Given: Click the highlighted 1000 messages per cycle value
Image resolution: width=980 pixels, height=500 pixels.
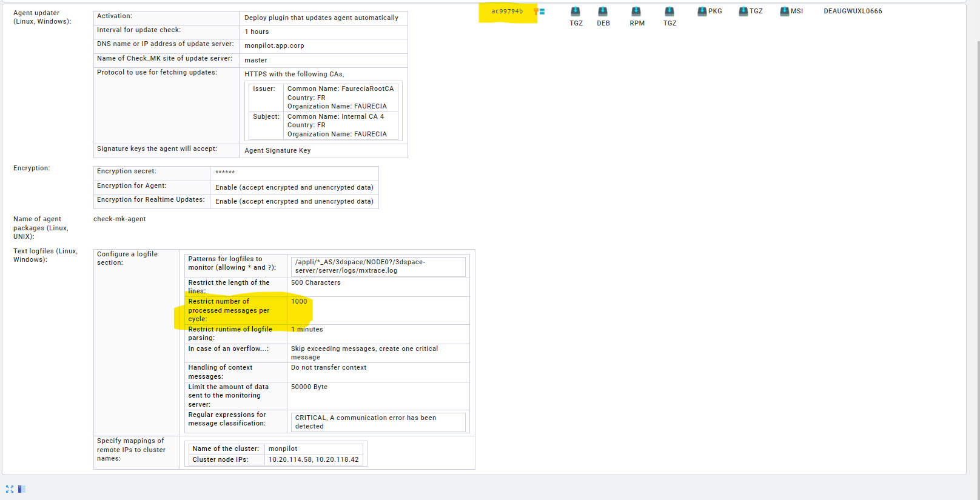Looking at the screenshot, I should click(x=299, y=302).
